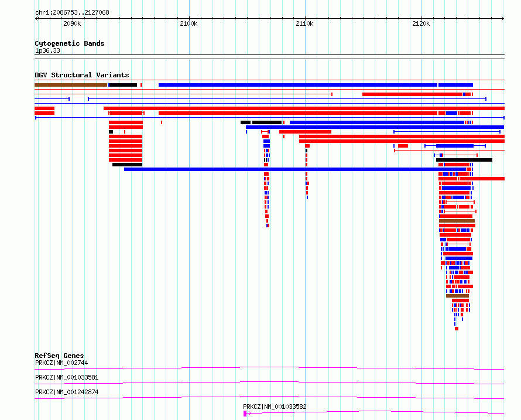
Task: Click the 2090k ruler tick label
Action: pyautogui.click(x=72, y=23)
